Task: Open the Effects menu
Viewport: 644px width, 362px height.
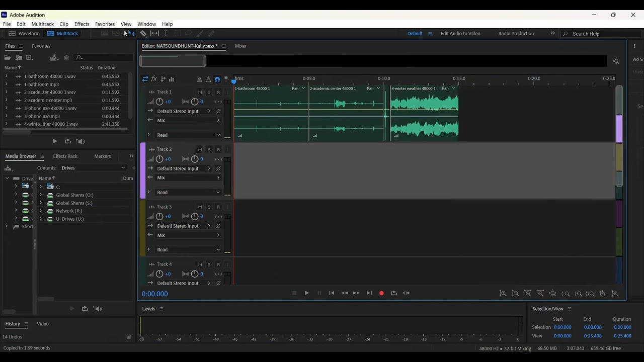Action: click(82, 24)
